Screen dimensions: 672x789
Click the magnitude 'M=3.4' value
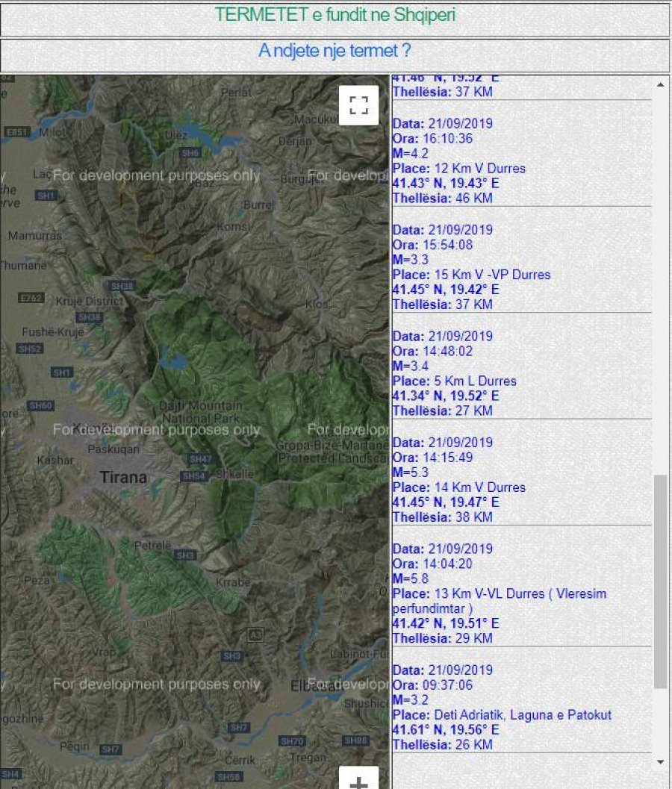pyautogui.click(x=410, y=366)
